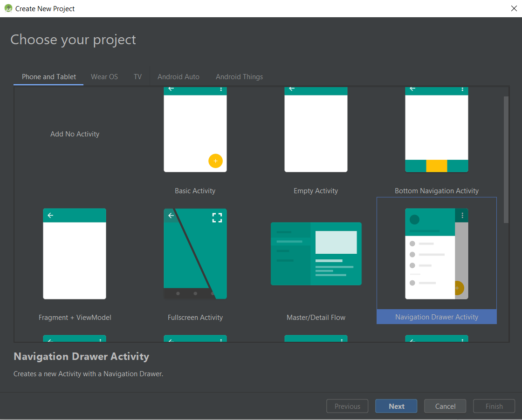Screen dimensions: 522x420
Task: Close the Create New Project dialog
Action: (514, 8)
